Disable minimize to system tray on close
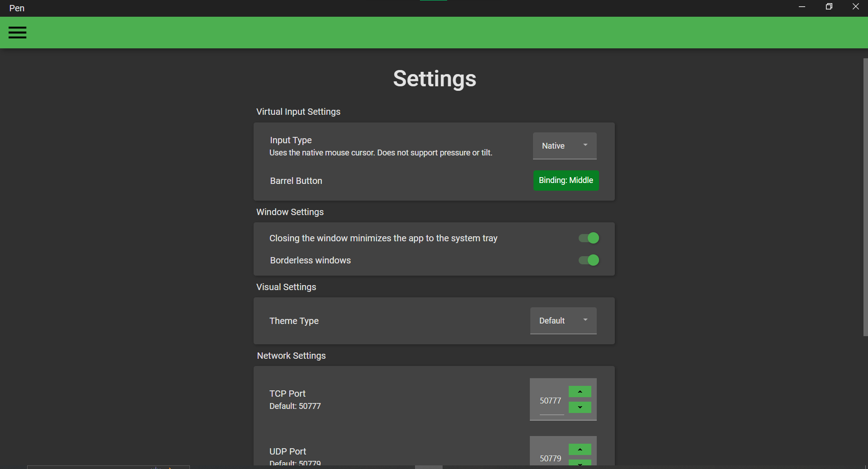This screenshot has height=469, width=868. (x=589, y=238)
